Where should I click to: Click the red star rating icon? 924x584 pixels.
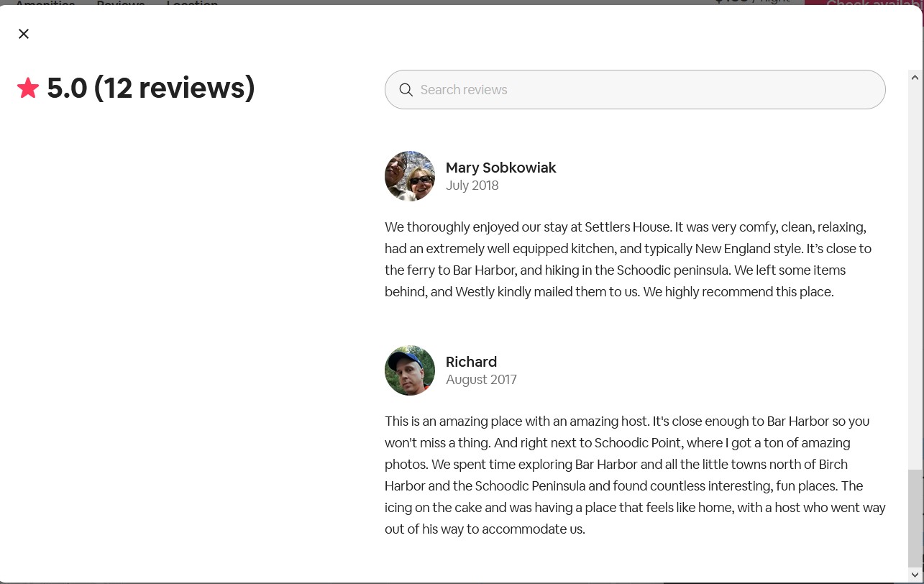28,88
